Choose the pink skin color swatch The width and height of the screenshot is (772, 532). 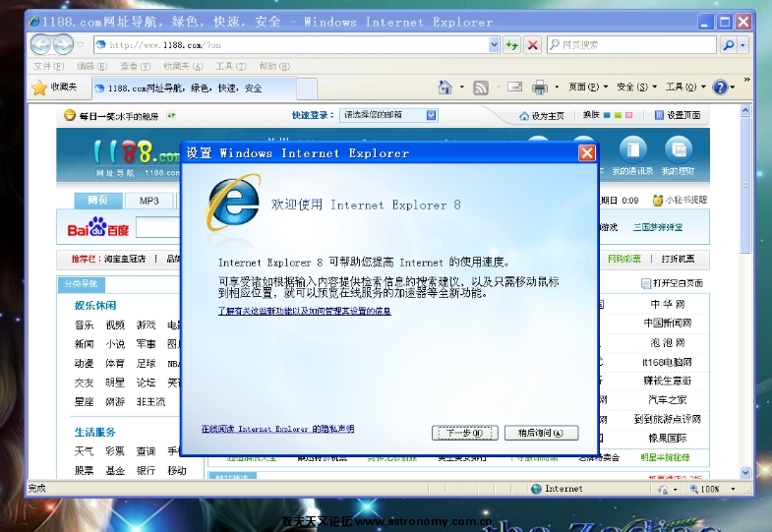tap(628, 115)
